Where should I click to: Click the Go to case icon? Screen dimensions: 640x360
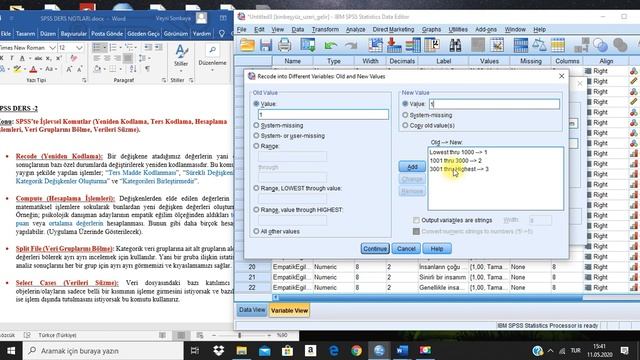tap(376, 45)
